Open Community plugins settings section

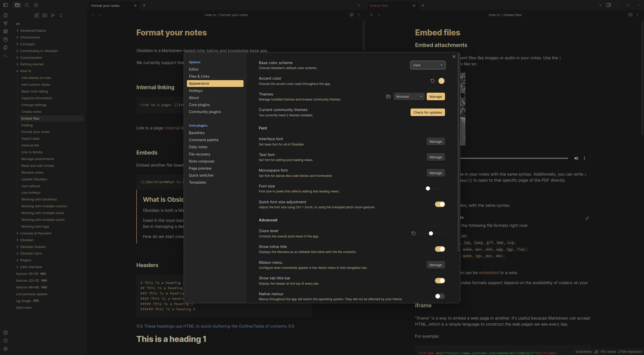(x=215, y=112)
